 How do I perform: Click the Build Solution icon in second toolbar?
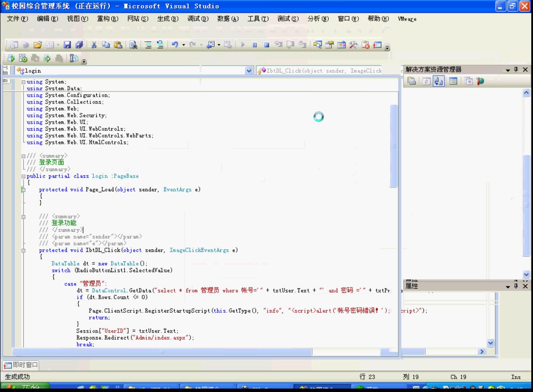pyautogui.click(x=11, y=58)
